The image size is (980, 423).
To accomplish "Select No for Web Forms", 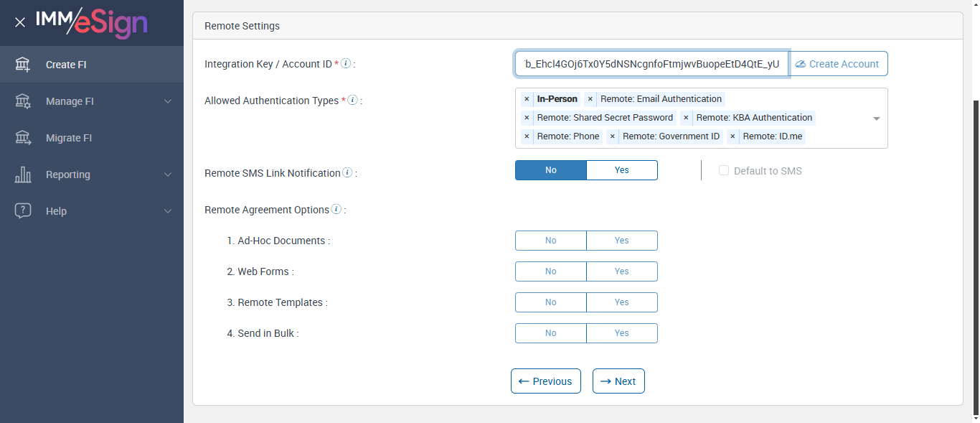I will pyautogui.click(x=551, y=271).
